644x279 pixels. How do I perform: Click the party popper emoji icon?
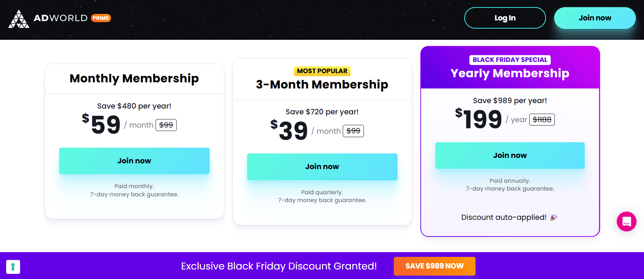click(x=554, y=217)
